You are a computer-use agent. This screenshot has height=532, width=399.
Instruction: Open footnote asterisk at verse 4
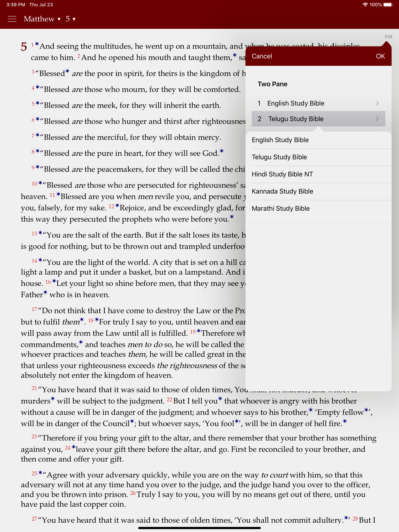point(38,87)
